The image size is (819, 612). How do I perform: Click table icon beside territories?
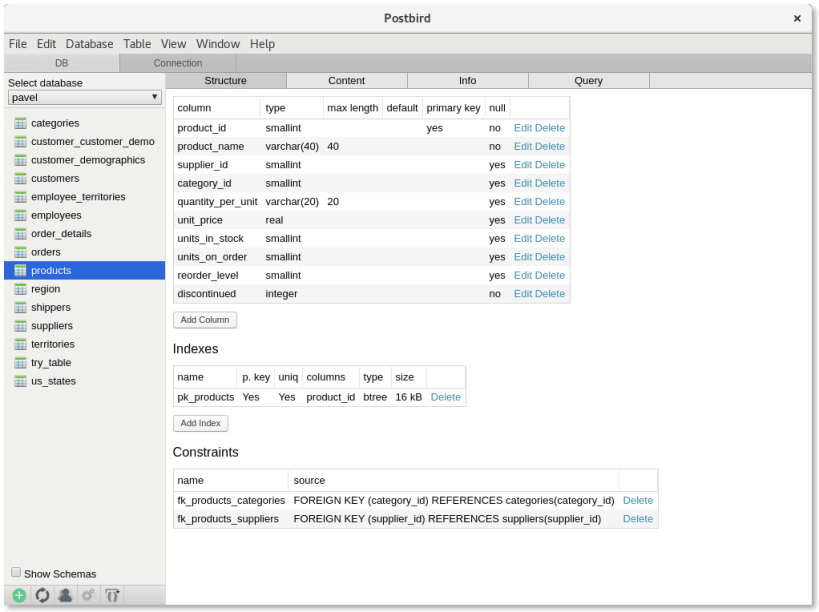(20, 345)
